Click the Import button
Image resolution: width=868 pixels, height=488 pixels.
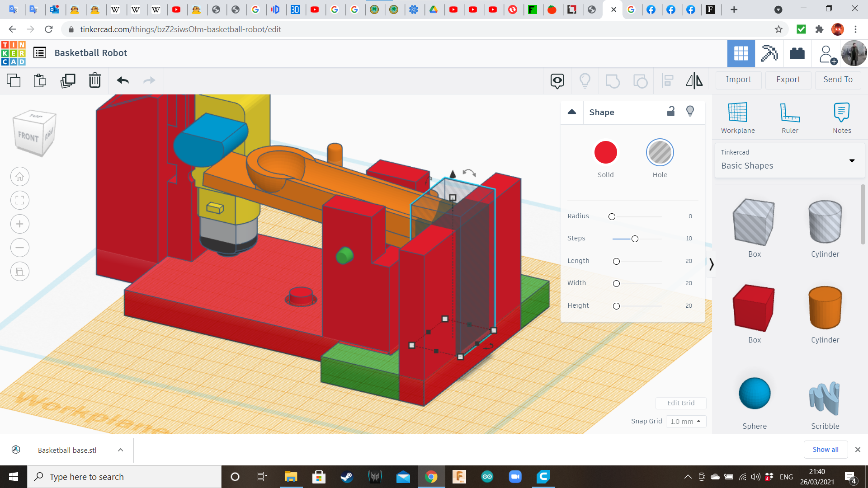point(738,80)
